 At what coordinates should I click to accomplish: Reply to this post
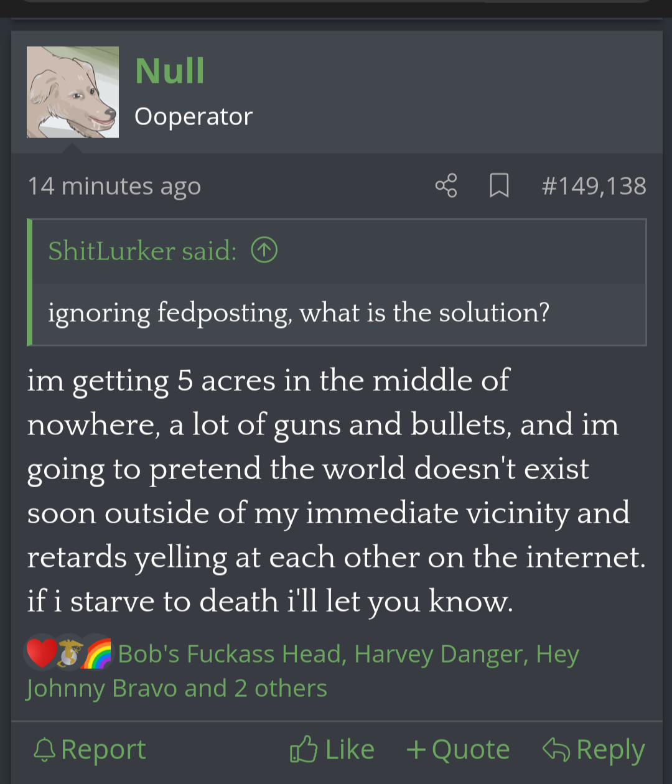(x=594, y=749)
